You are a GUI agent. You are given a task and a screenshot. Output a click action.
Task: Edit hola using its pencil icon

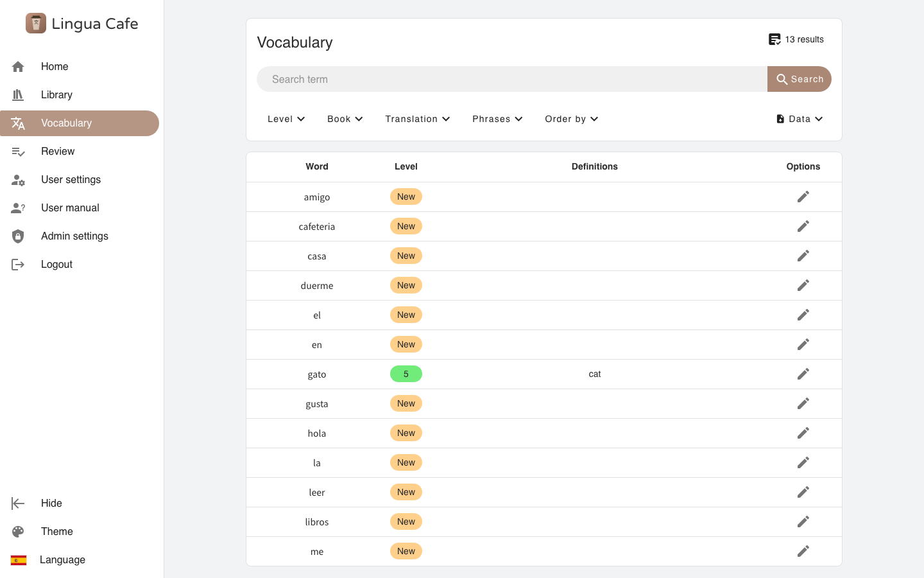click(803, 433)
